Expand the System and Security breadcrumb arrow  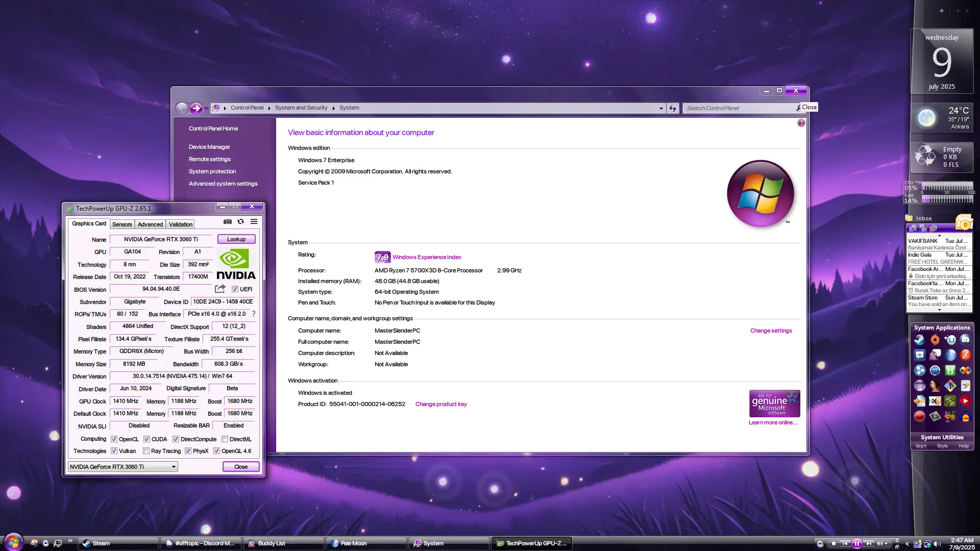[333, 108]
